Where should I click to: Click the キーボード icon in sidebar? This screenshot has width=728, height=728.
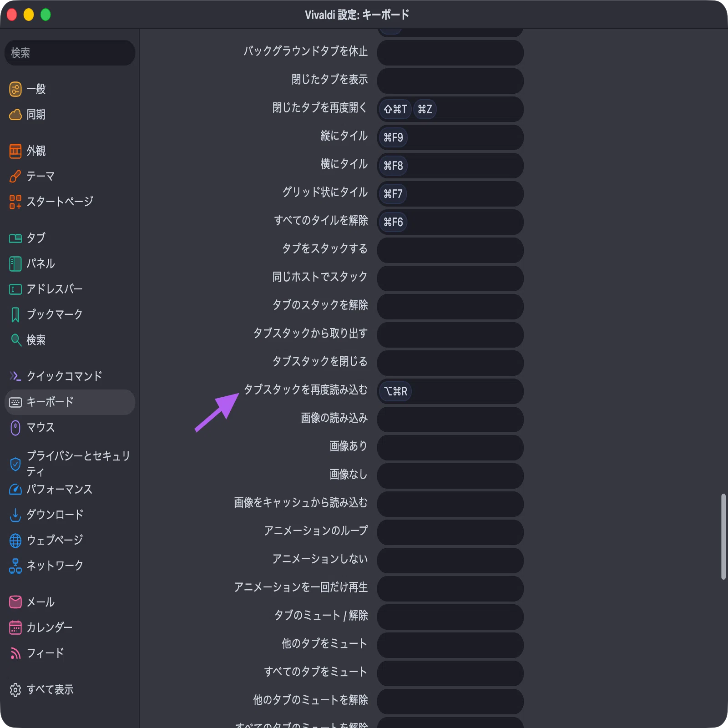tap(15, 402)
